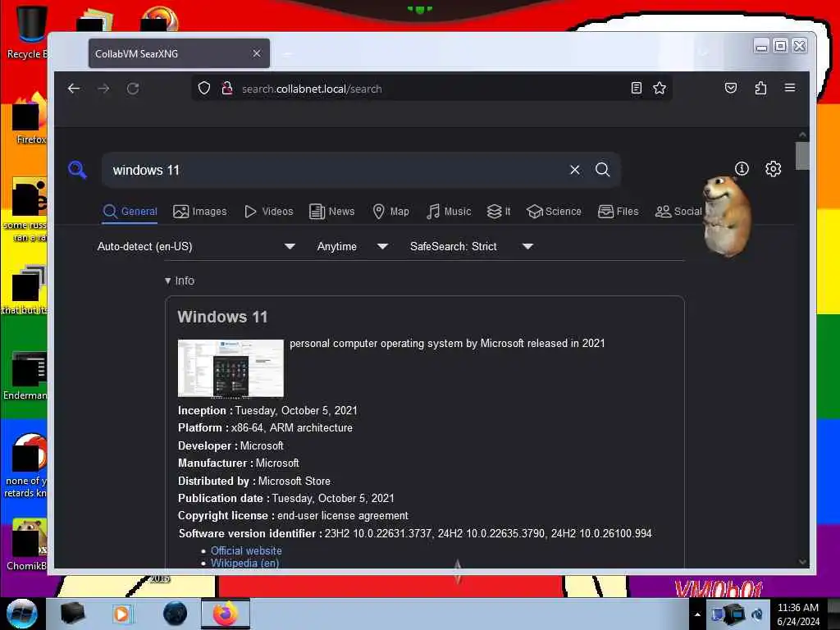Collapse the Info section triangle
The height and width of the screenshot is (630, 840).
click(167, 281)
